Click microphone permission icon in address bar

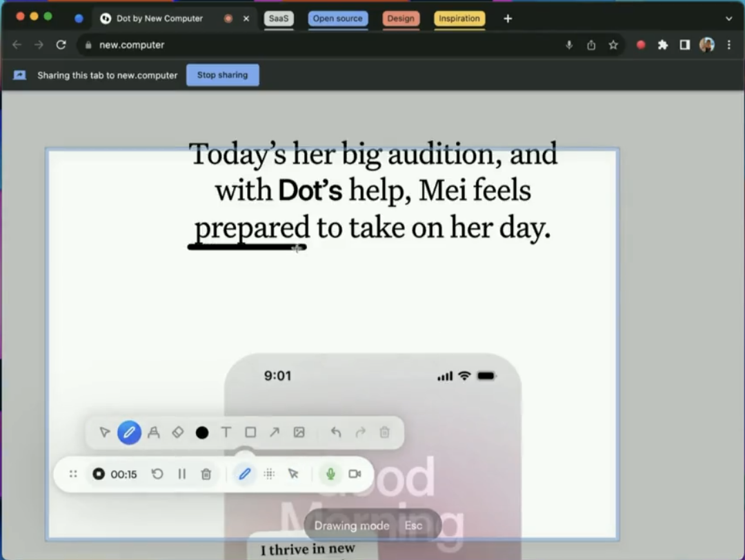[x=569, y=45]
